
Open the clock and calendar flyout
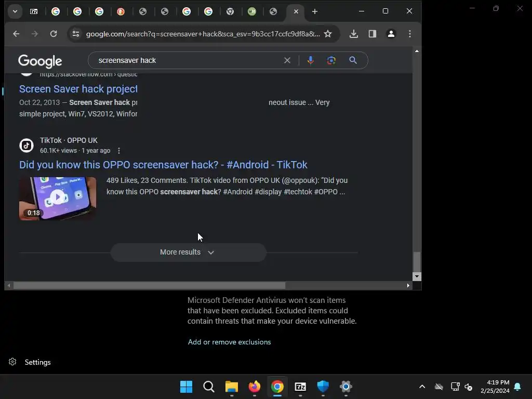[x=495, y=387]
